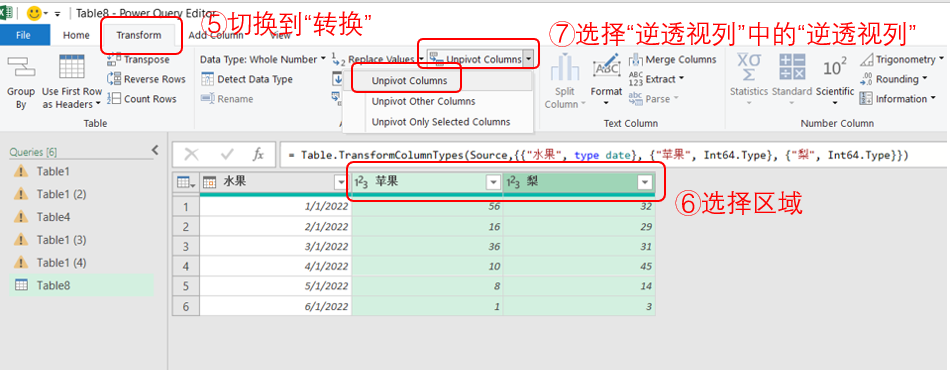Click cell 6/1/2022 in 水果

[x=276, y=306]
